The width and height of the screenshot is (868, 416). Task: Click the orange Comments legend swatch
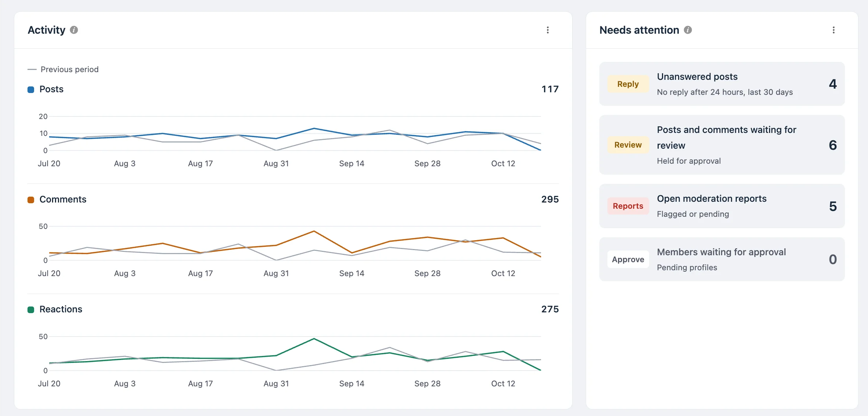pyautogui.click(x=31, y=200)
